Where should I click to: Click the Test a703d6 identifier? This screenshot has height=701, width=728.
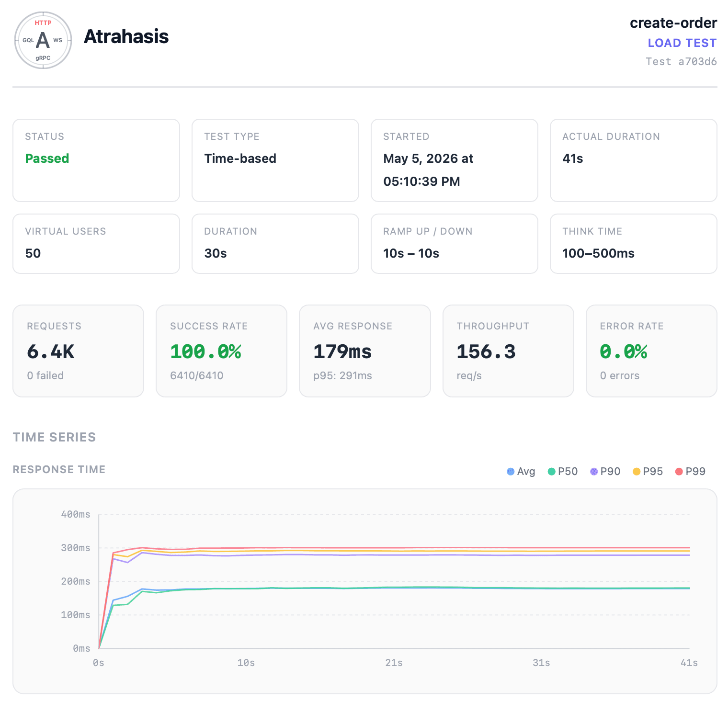coord(681,61)
